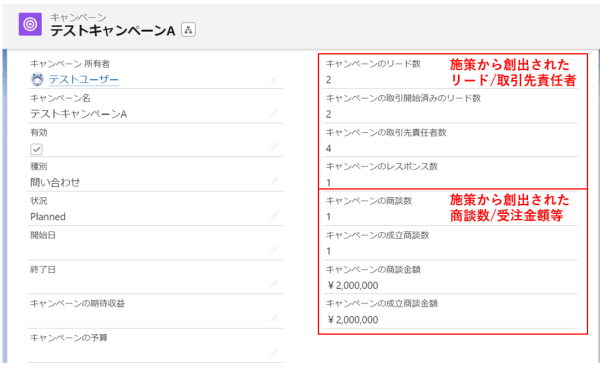Click the テストユーザー owner avatar icon
The height and width of the screenshot is (366, 600).
tap(37, 79)
